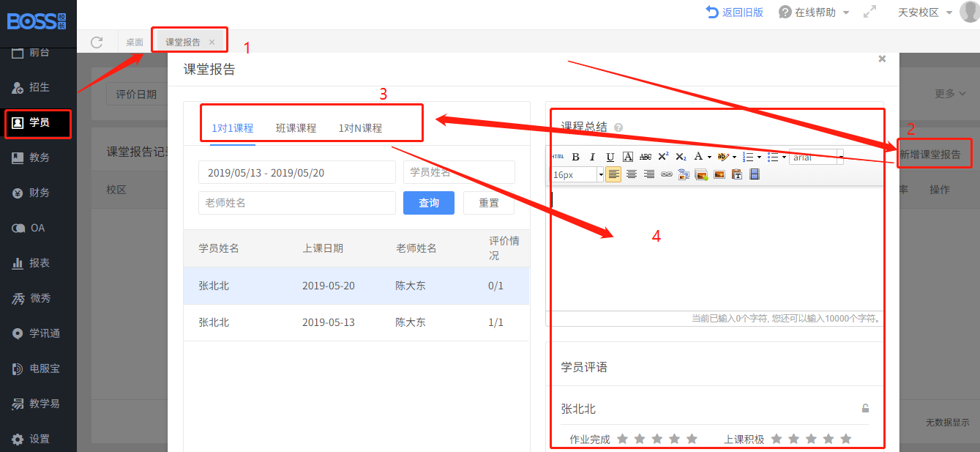Open font color dropdown arrow
Viewport: 980px width, 452px height.
point(709,157)
